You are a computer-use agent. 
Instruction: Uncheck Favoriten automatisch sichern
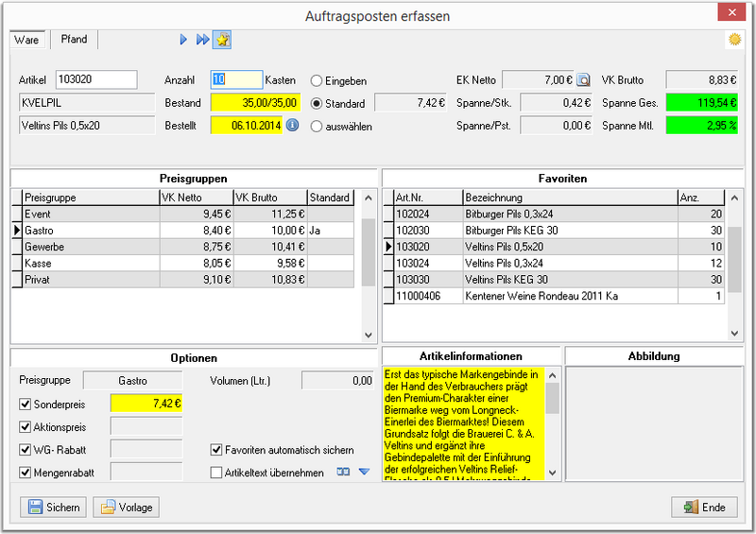pos(216,450)
